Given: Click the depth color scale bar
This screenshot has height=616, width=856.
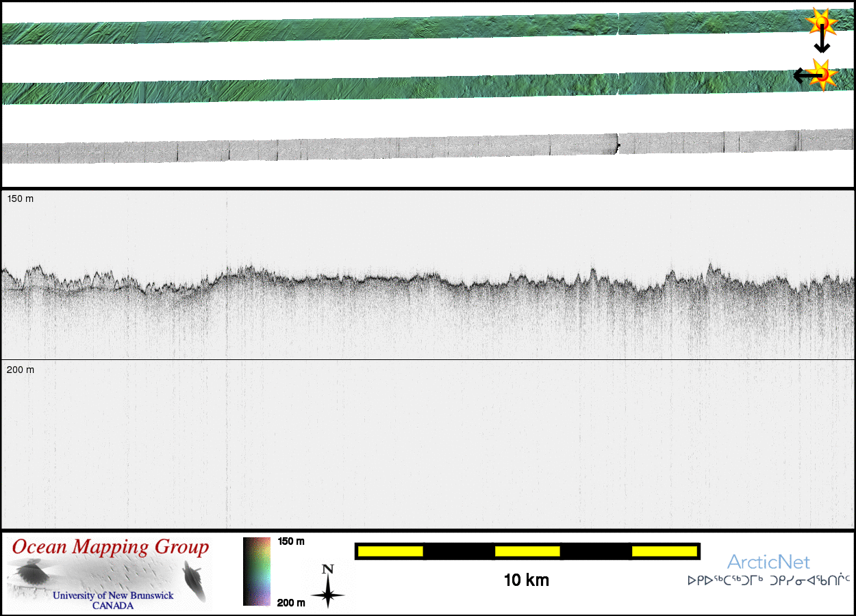Looking at the screenshot, I should (257, 572).
